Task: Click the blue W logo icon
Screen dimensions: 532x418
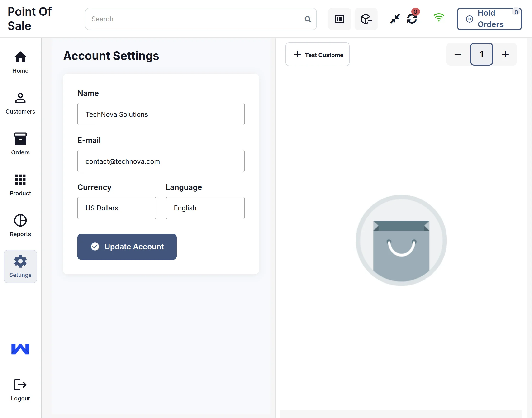Action: (20, 349)
